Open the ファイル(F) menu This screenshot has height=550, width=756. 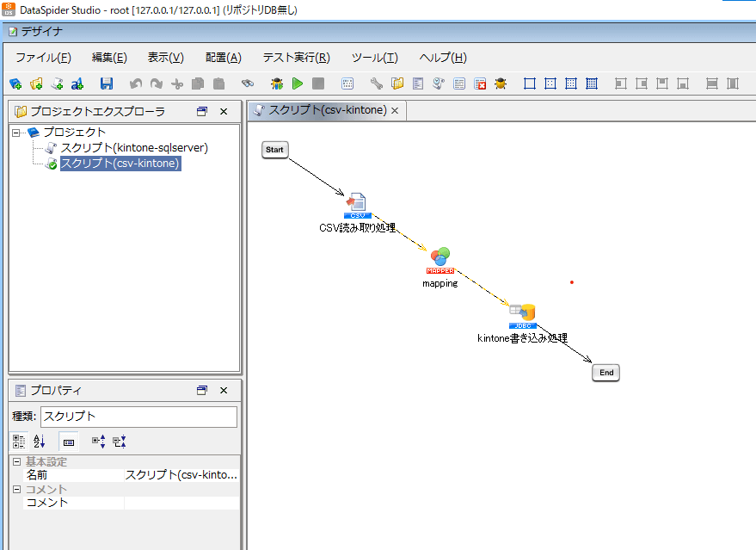43,58
